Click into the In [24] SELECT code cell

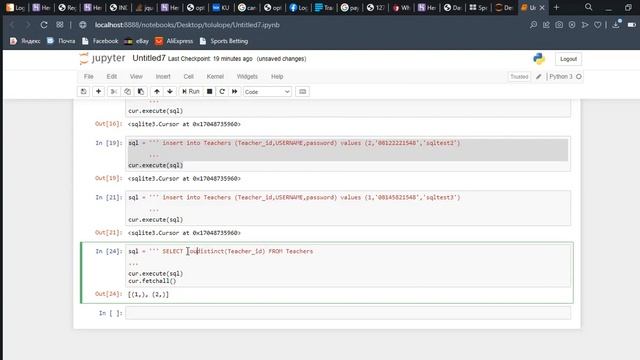pos(348,265)
